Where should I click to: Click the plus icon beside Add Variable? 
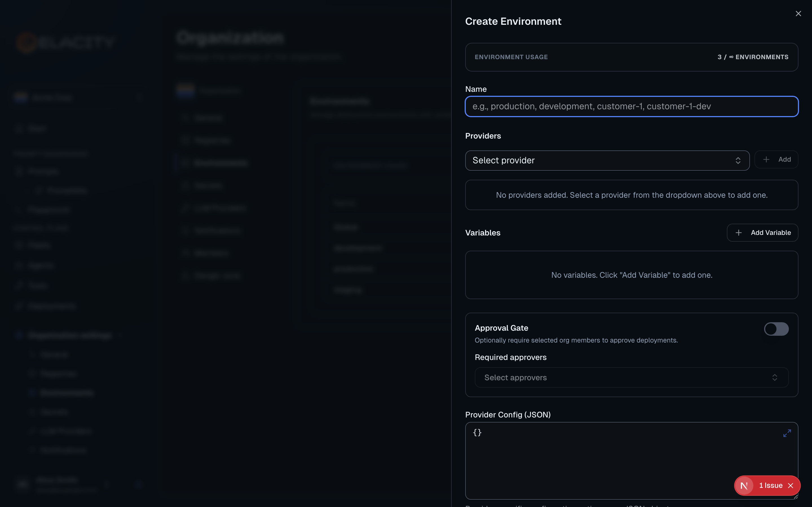[738, 233]
